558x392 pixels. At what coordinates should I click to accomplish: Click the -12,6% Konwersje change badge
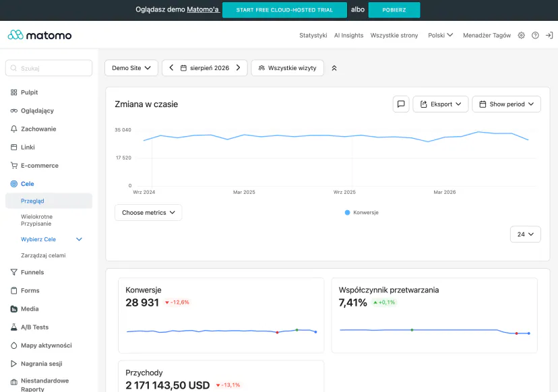(x=177, y=302)
